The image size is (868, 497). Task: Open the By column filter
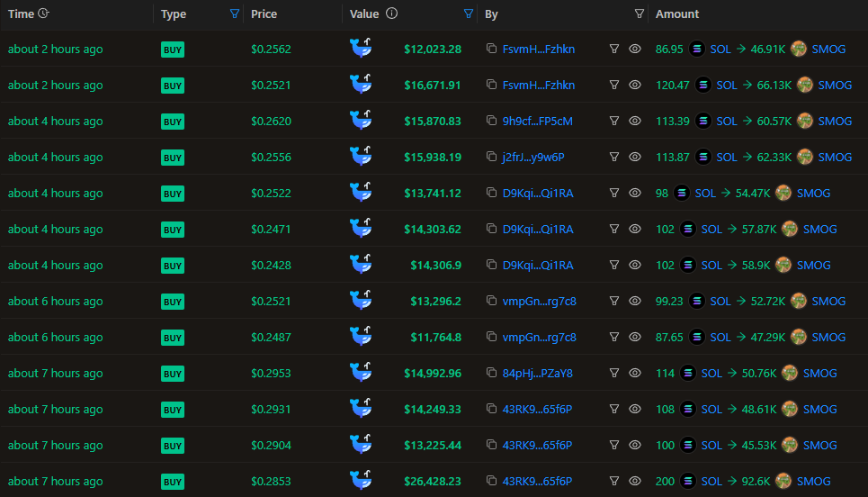click(x=639, y=14)
